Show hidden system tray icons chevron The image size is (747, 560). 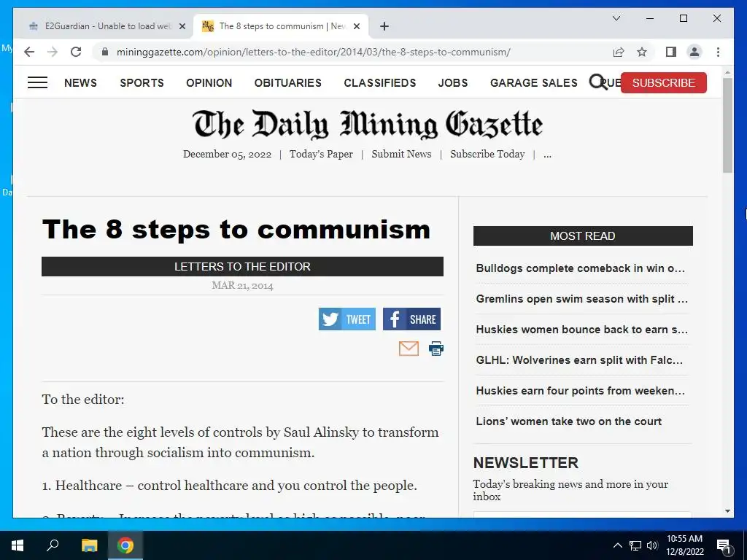click(x=617, y=545)
